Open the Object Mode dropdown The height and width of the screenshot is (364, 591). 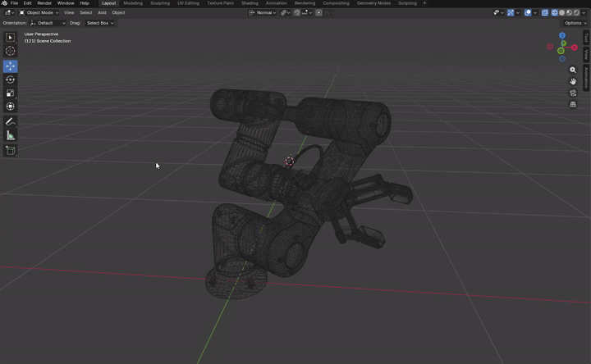(39, 13)
